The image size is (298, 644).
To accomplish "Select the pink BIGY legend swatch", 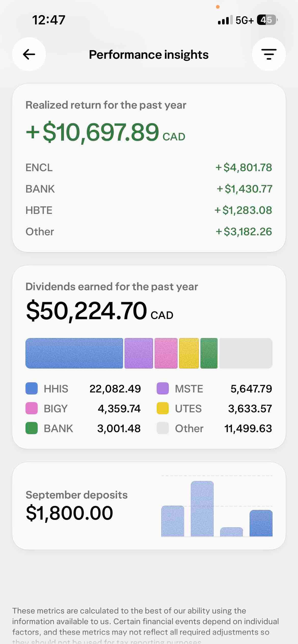I will (x=32, y=408).
